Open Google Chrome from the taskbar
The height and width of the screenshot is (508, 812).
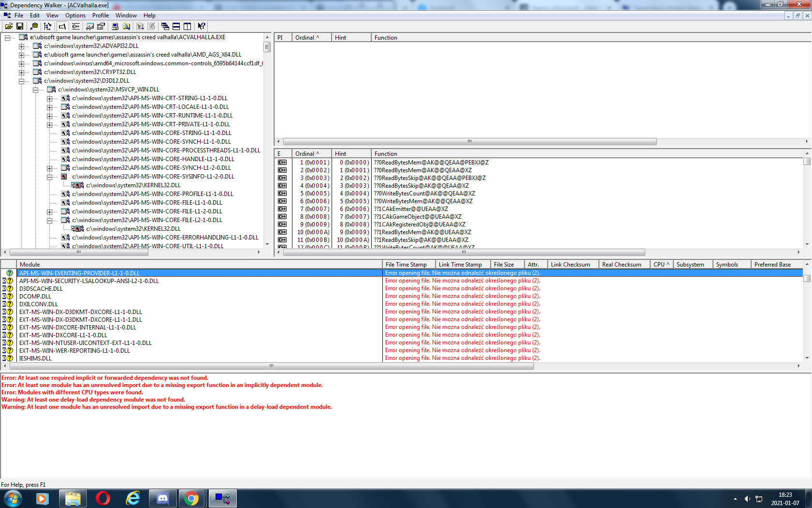[192, 498]
